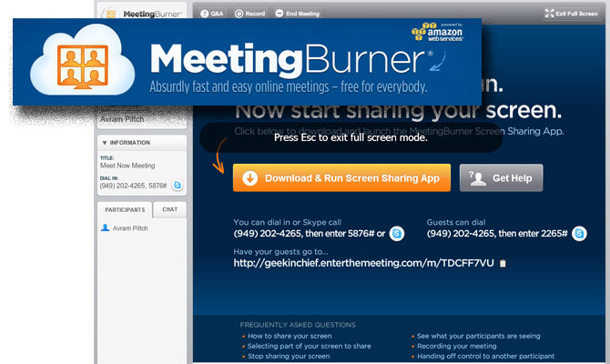Click the geekinchief.enterthemeeting.com meeting link
The width and height of the screenshot is (610, 364).
[x=364, y=263]
